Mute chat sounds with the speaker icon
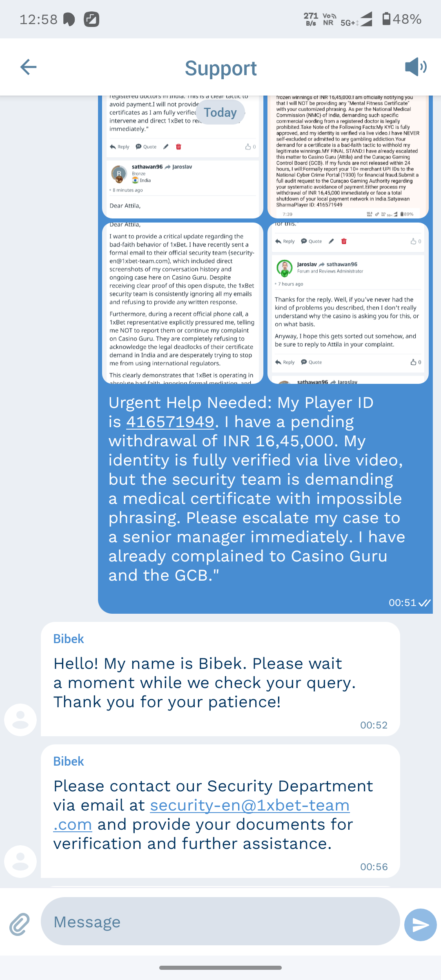Screen dimensions: 441x980 (x=416, y=67)
